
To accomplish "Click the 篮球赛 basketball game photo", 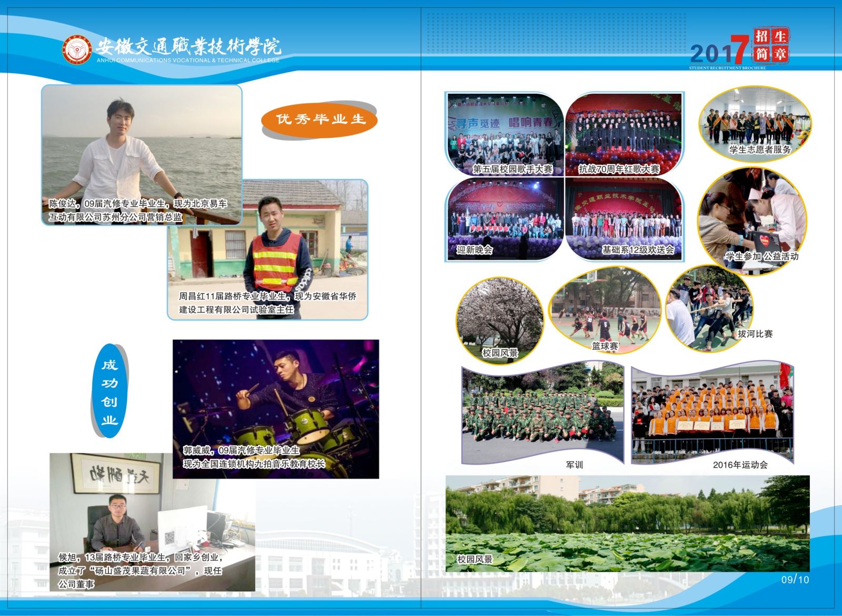I will pos(604,310).
